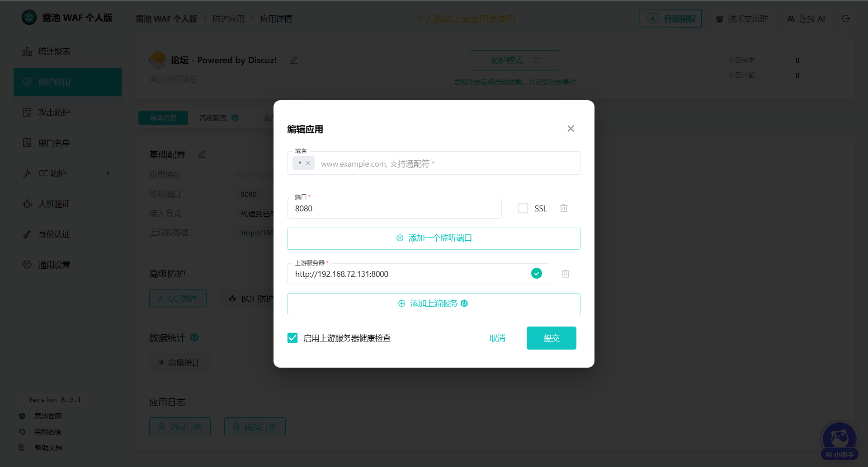Image resolution: width=868 pixels, height=467 pixels.
Task: Open 错误日志 log button
Action: coord(255,427)
